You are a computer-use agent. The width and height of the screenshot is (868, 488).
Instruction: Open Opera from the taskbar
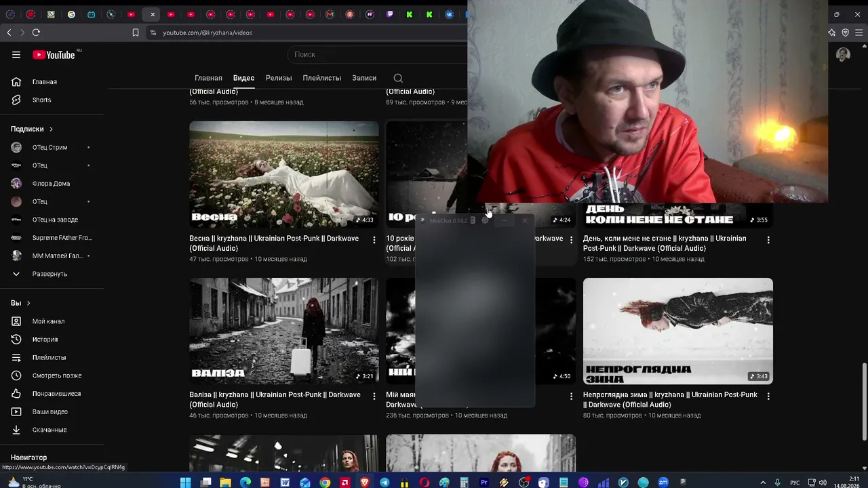point(425,483)
